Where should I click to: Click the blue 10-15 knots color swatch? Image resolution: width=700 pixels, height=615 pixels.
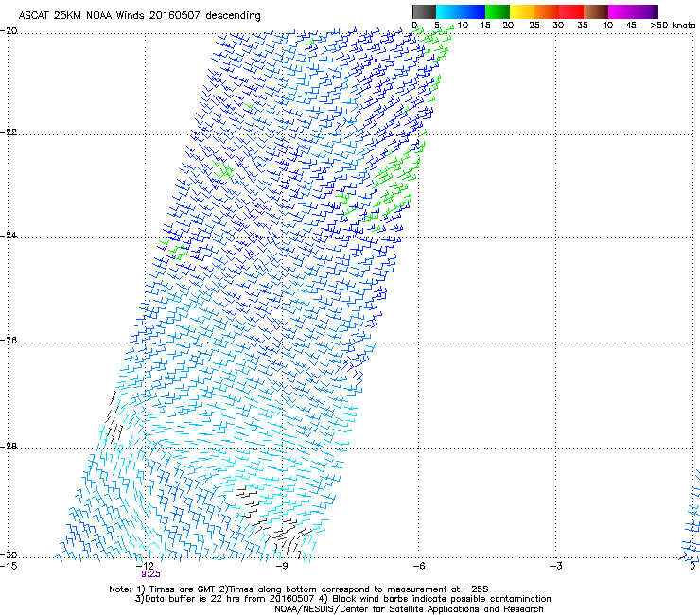point(473,11)
